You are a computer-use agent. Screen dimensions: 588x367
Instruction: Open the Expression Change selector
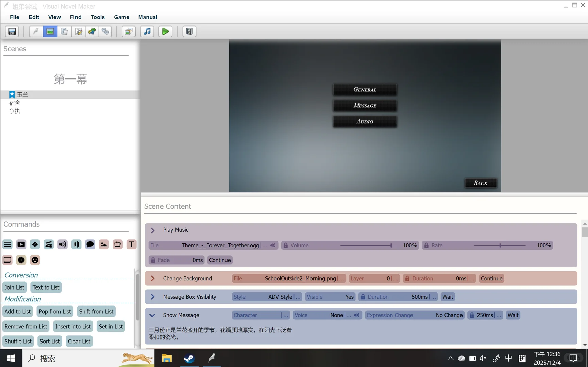click(x=415, y=315)
